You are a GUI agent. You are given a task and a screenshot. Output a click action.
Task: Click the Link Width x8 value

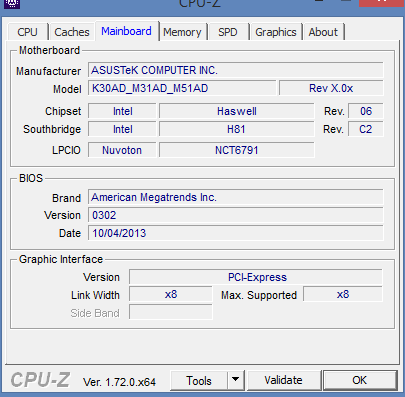click(x=171, y=295)
